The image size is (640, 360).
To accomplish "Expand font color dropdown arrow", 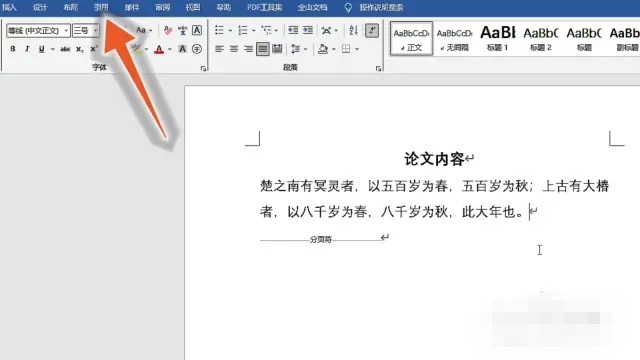I will tap(170, 49).
